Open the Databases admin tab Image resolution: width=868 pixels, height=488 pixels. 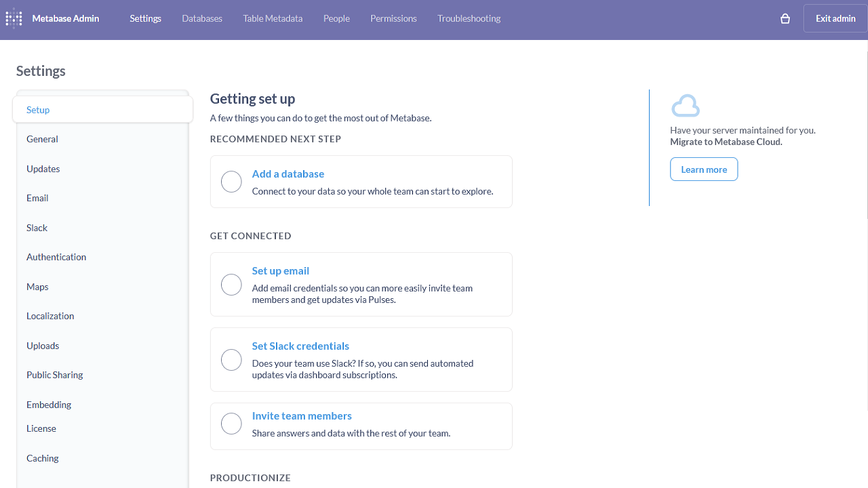tap(202, 19)
